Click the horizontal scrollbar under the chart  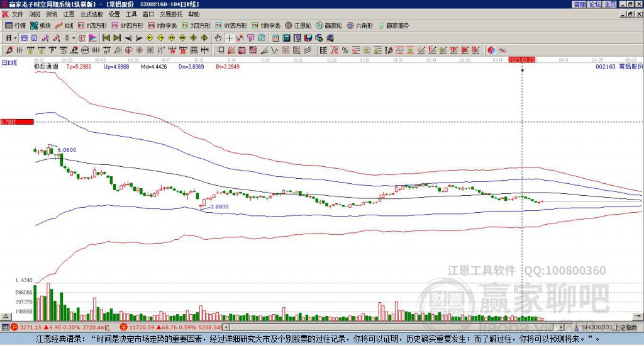pyautogui.click(x=377, y=327)
